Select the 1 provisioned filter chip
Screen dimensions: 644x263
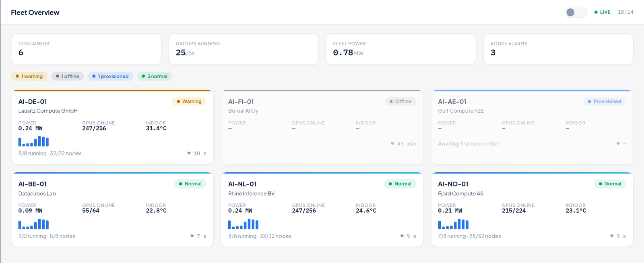point(111,76)
